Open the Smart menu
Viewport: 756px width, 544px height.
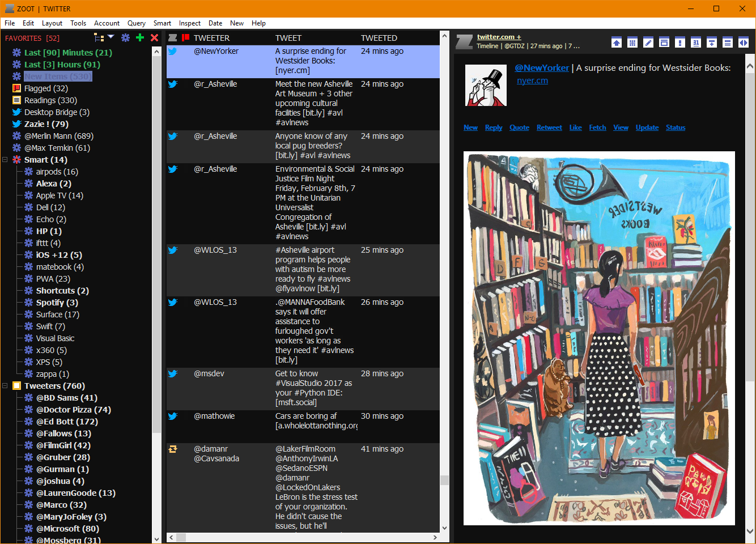pos(162,23)
